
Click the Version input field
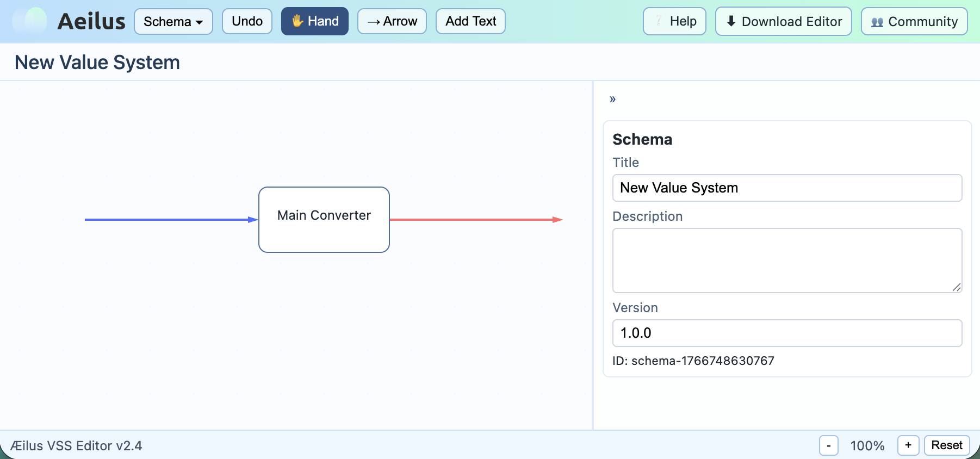coord(787,333)
